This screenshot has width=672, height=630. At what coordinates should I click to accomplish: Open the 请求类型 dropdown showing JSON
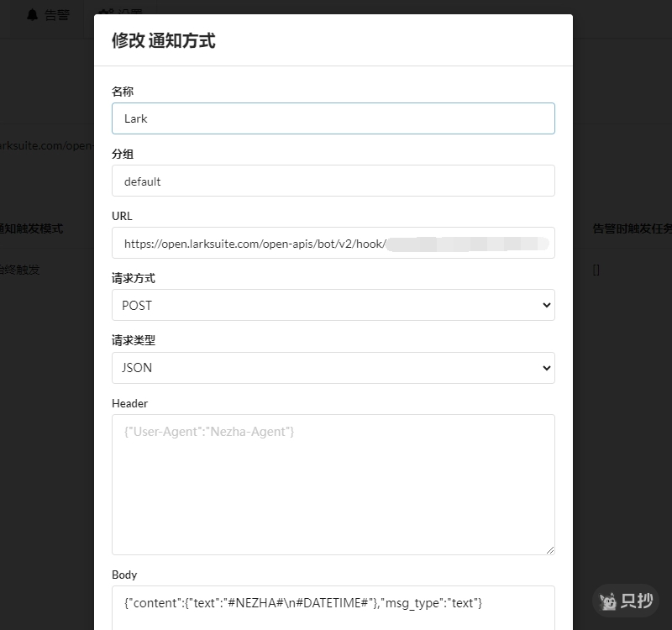coord(333,367)
